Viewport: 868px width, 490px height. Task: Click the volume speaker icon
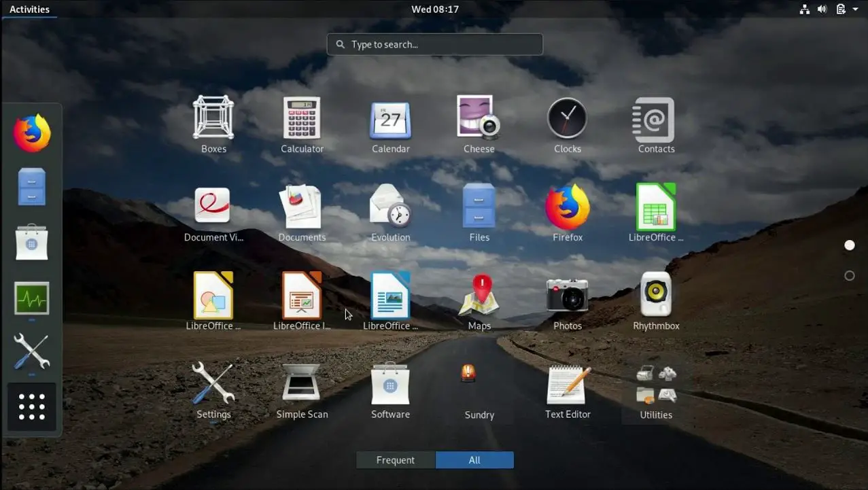pos(822,10)
